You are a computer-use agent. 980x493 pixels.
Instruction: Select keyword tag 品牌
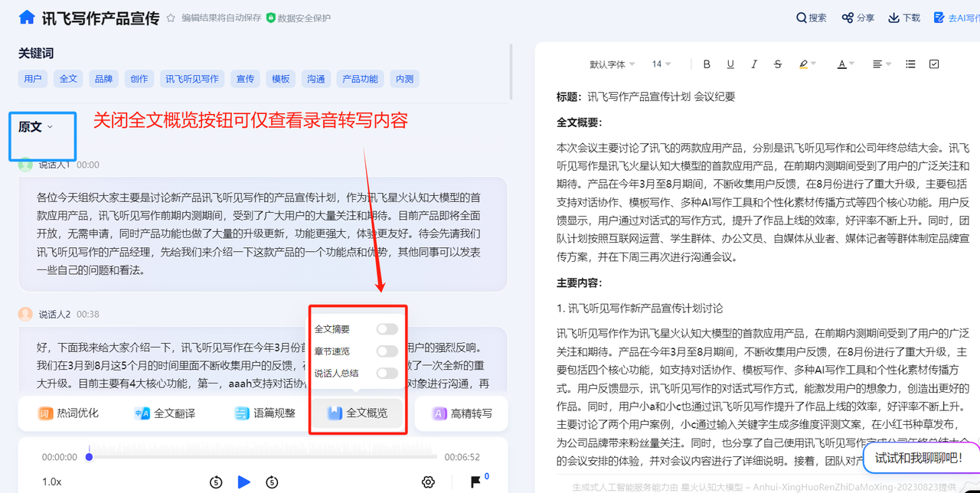[x=103, y=79]
